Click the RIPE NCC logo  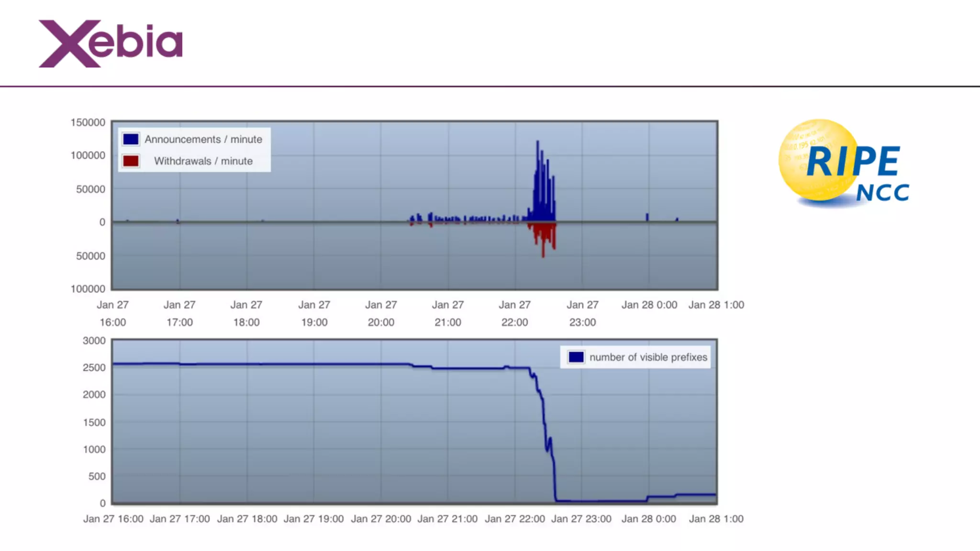[x=844, y=164]
